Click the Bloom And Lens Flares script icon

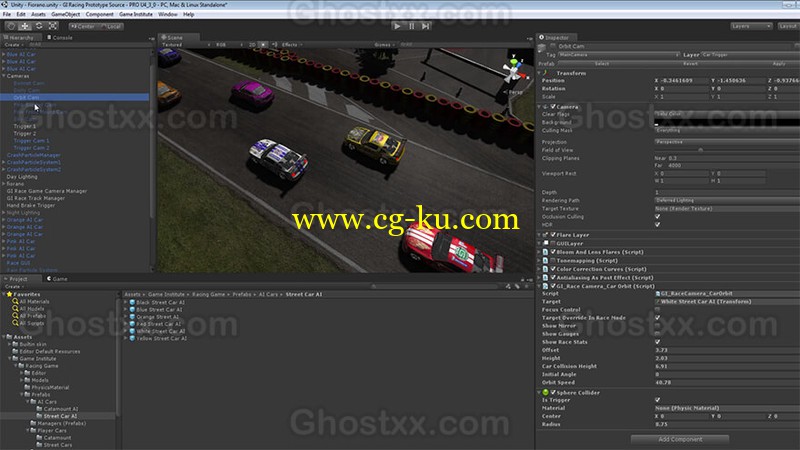click(x=545, y=252)
